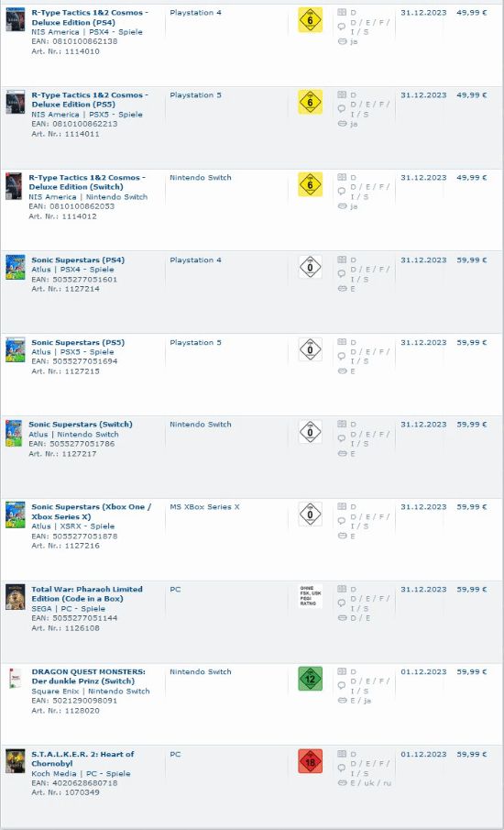Open Sonic Superstars (PS5) product link

pos(78,342)
